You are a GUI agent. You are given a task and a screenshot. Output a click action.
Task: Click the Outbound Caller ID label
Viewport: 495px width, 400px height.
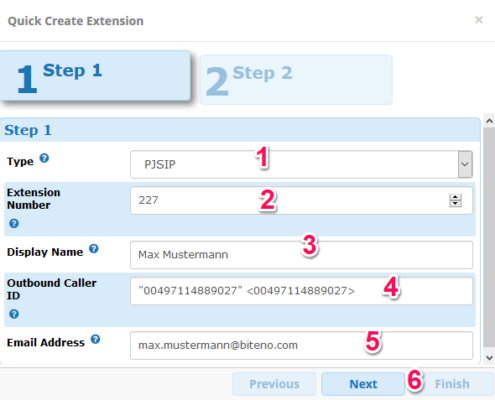click(x=52, y=289)
